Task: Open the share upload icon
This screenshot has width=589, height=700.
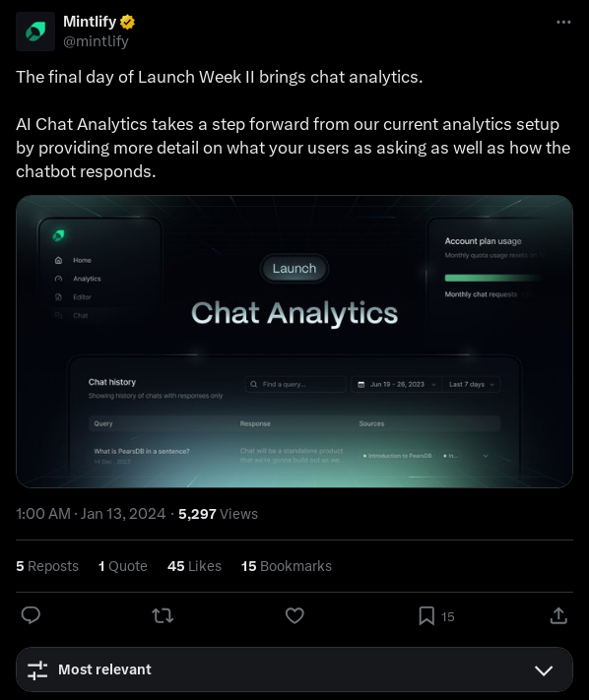Action: coord(558,615)
